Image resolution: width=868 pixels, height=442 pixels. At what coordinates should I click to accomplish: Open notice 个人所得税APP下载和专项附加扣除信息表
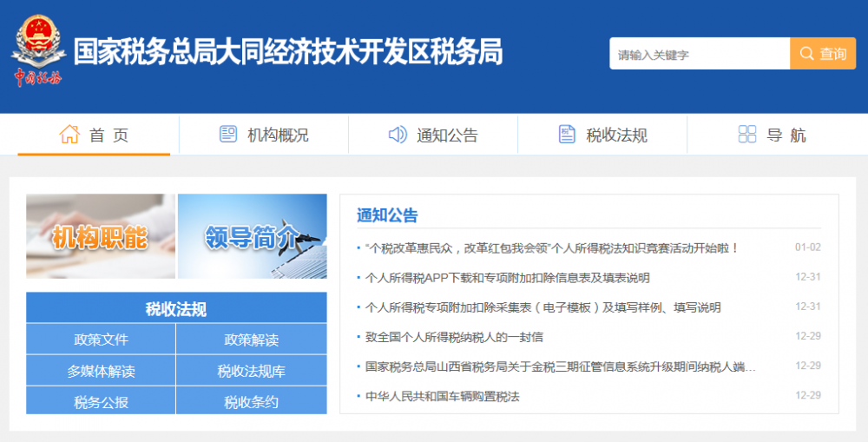[x=507, y=278]
